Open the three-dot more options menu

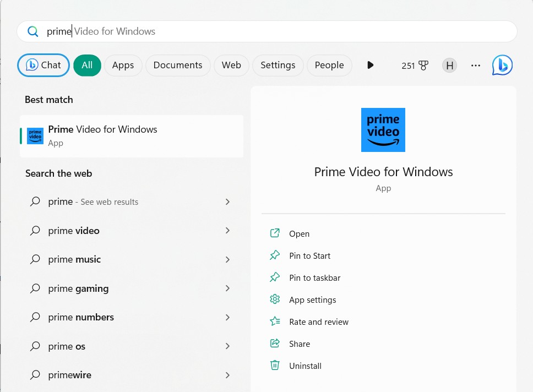pos(476,66)
